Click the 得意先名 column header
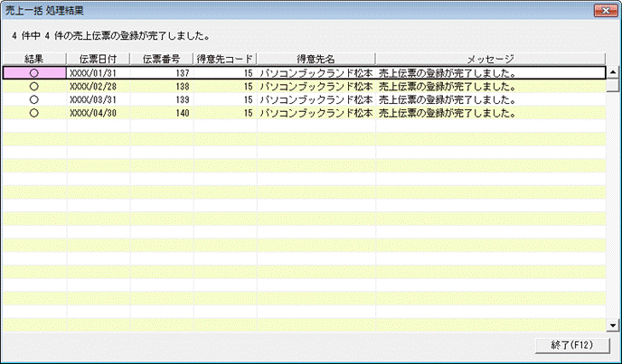Image resolution: width=622 pixels, height=364 pixels. coord(316,59)
